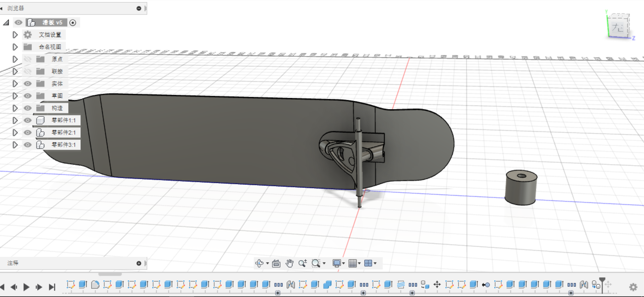Hide the 草图 folder

(x=28, y=96)
